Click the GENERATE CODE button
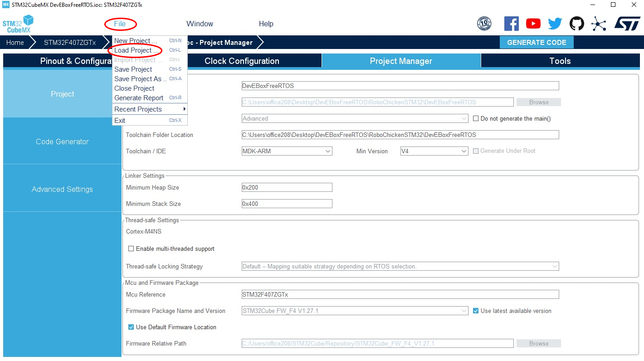 pos(537,42)
